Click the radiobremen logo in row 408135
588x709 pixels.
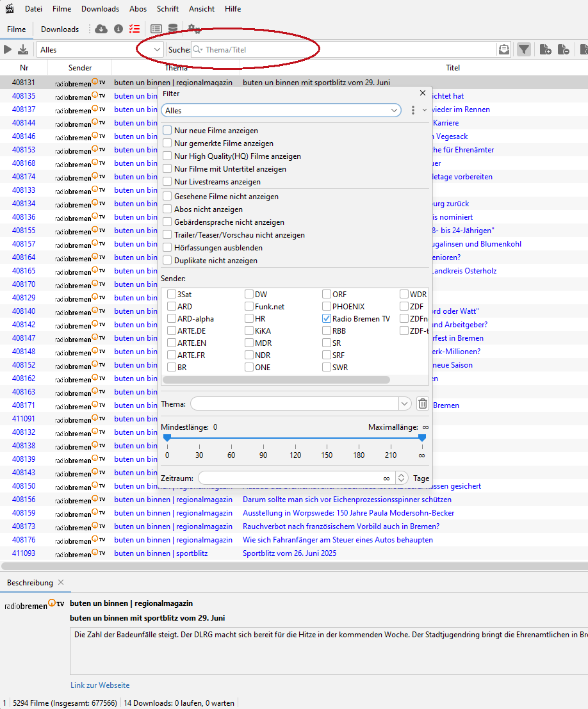pyautogui.click(x=80, y=96)
